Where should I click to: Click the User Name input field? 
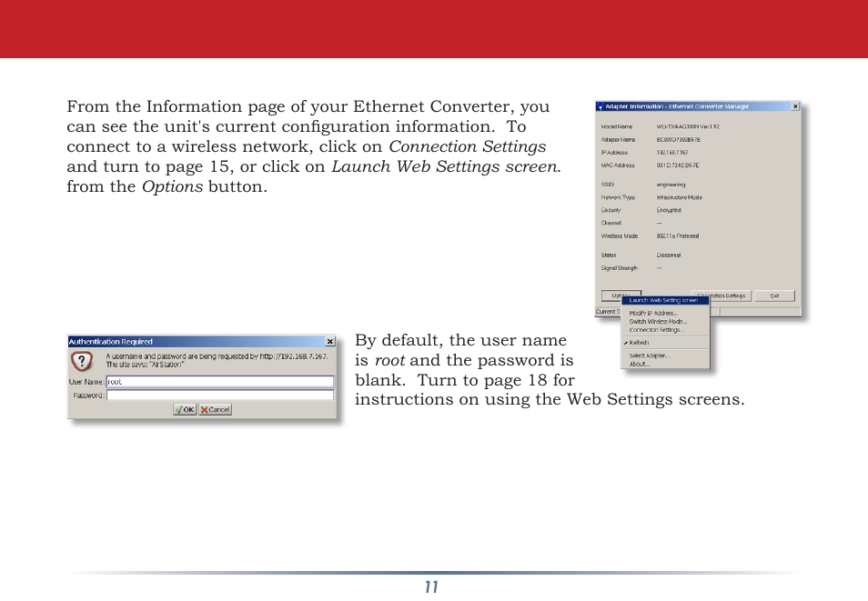[x=220, y=381]
